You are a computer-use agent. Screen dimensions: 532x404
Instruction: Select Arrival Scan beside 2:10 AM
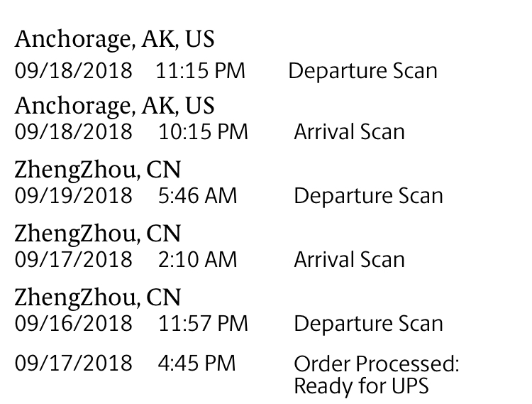350,260
